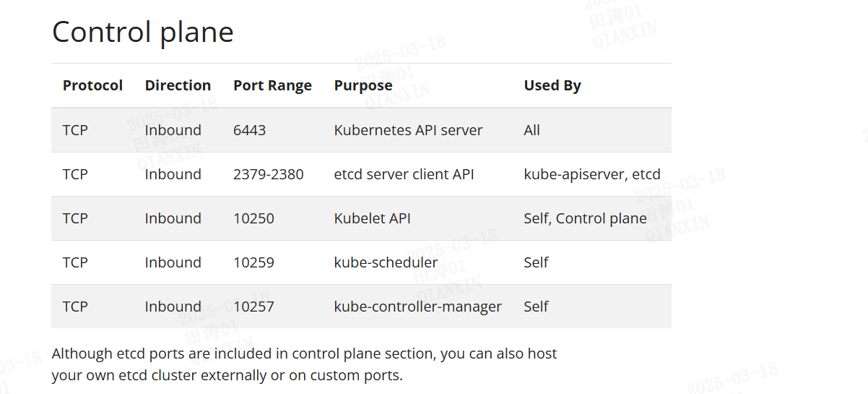The height and width of the screenshot is (394, 868).
Task: Click the Used By column header
Action: (552, 85)
